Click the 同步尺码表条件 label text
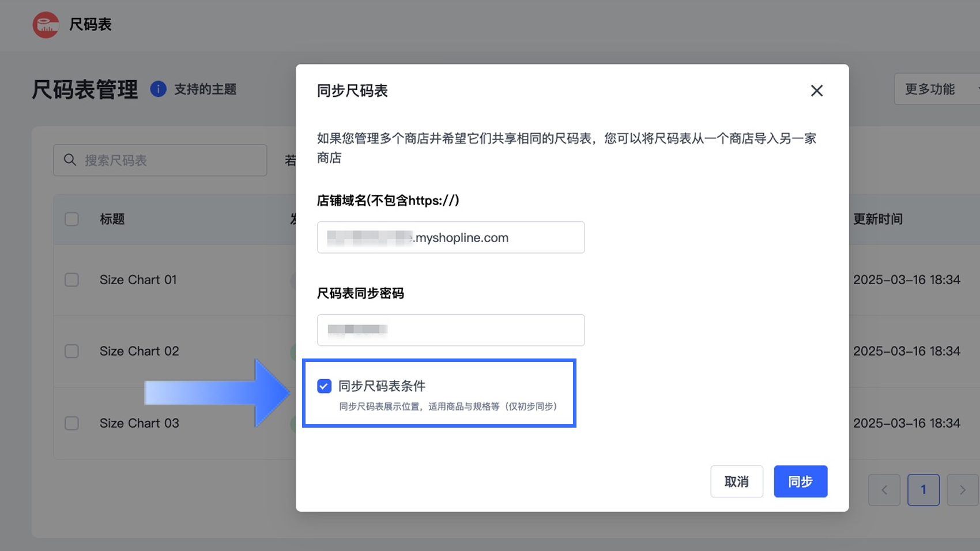 coord(382,386)
